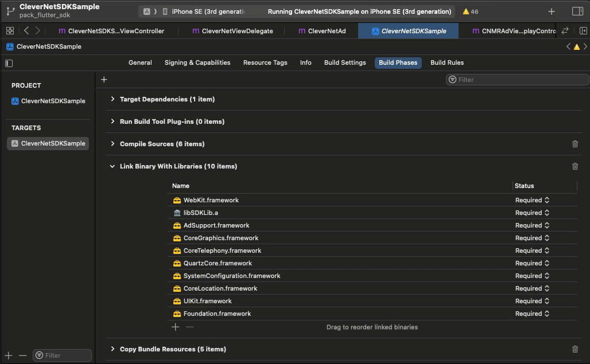Expand Target Dependencies section

pyautogui.click(x=112, y=99)
